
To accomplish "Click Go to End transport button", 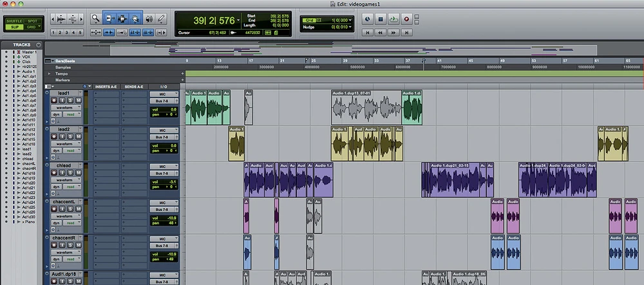I will (406, 32).
